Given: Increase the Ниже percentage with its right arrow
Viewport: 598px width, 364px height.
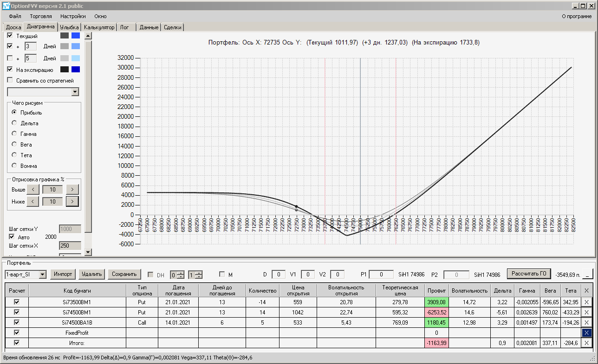Looking at the screenshot, I should (x=72, y=201).
